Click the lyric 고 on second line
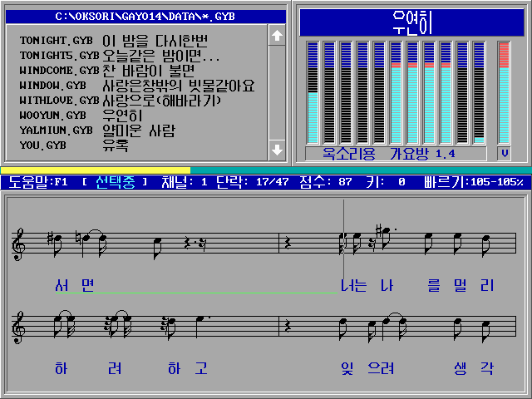 (x=201, y=368)
